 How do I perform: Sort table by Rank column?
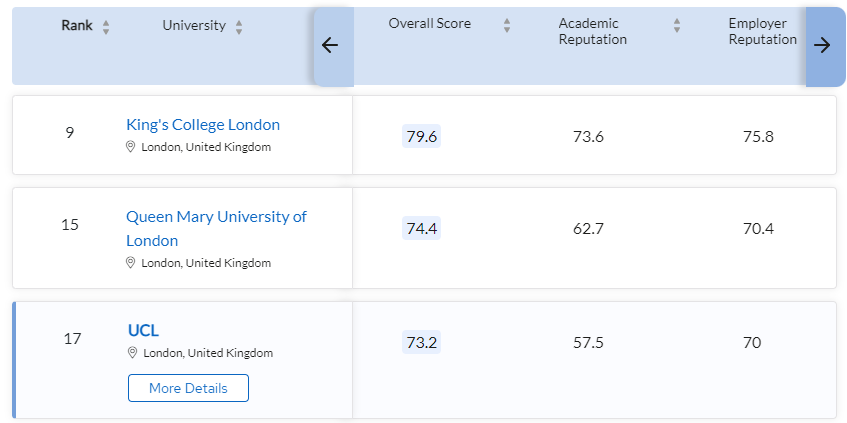(x=106, y=27)
